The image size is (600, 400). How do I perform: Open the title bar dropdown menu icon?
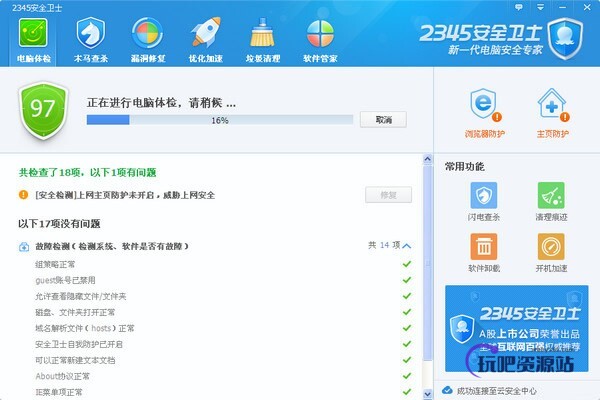540,7
